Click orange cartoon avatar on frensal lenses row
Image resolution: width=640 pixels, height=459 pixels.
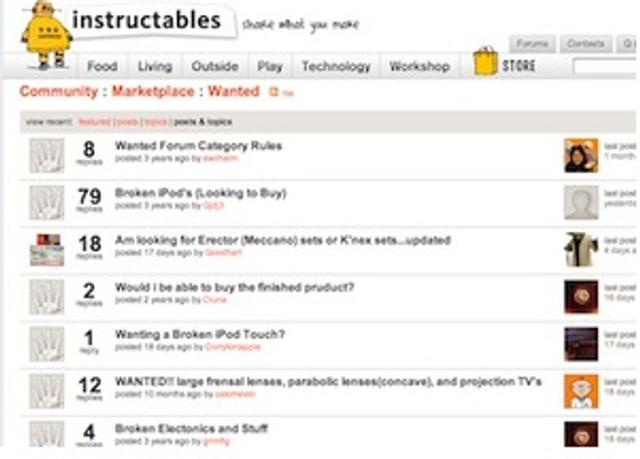[581, 391]
